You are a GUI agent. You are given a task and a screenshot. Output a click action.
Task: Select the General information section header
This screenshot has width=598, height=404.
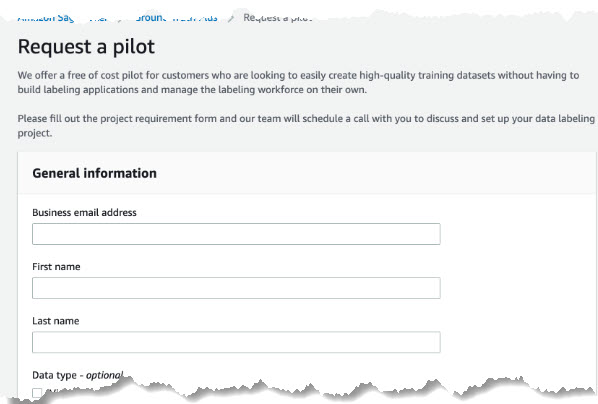click(95, 173)
